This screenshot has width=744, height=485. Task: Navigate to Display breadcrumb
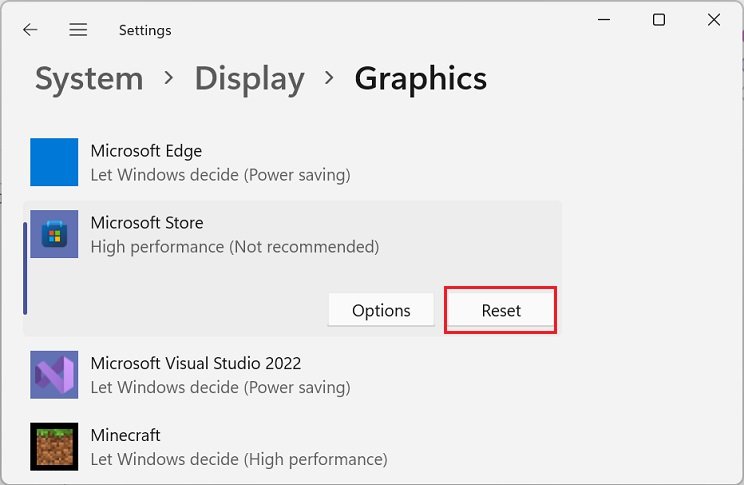[249, 79]
